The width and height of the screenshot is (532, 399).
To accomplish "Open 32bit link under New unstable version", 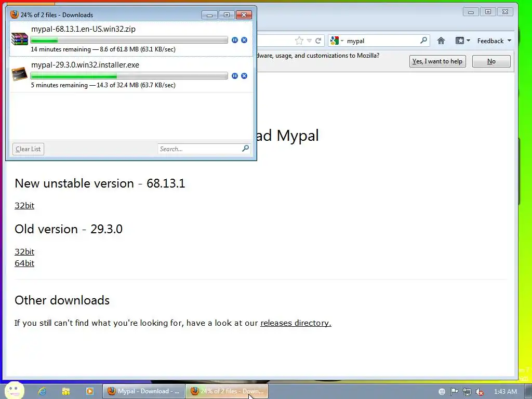I will pos(24,205).
